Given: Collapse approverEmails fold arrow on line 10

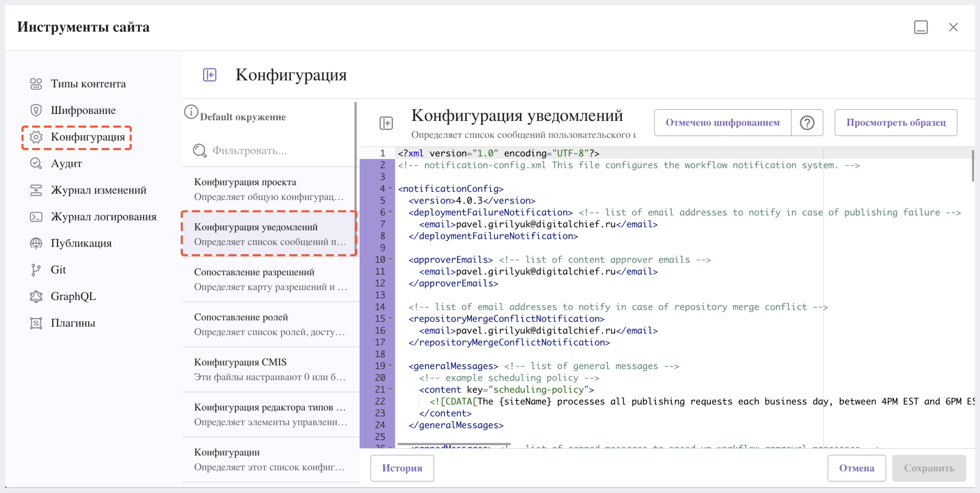Looking at the screenshot, I should click(390, 260).
